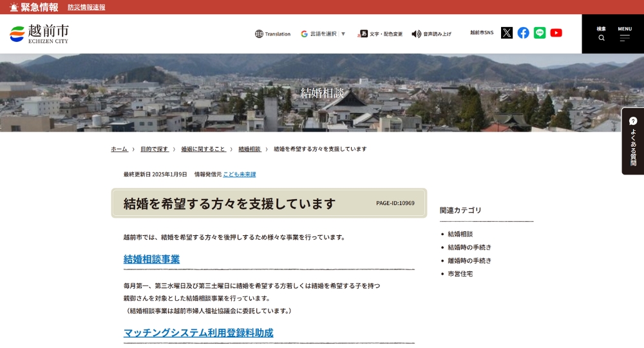Click the 越前市 Echizen City logo

39,34
